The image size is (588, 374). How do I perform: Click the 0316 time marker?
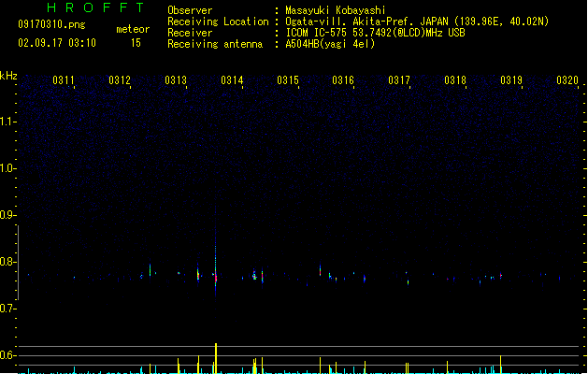tap(343, 80)
